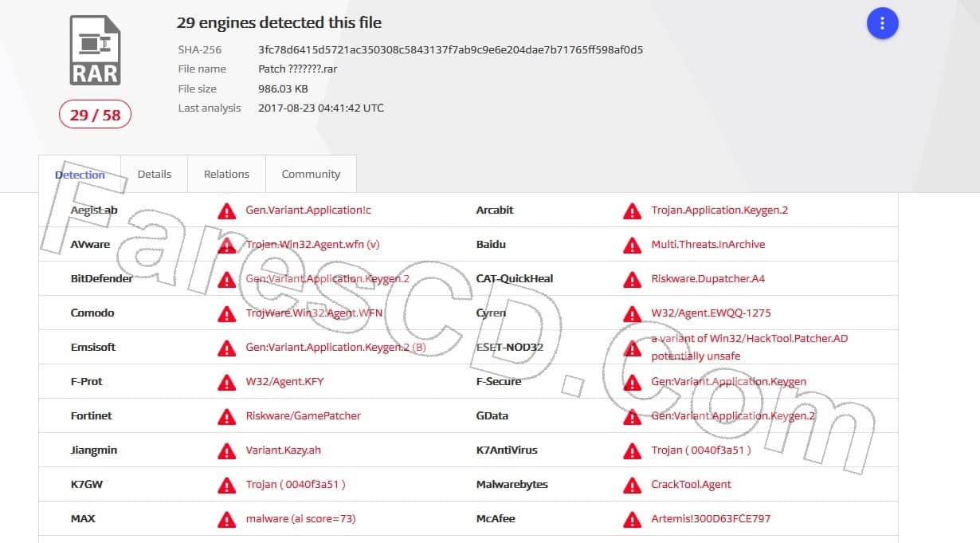Click the Fortinet engine name
The image size is (980, 543).
(x=92, y=416)
